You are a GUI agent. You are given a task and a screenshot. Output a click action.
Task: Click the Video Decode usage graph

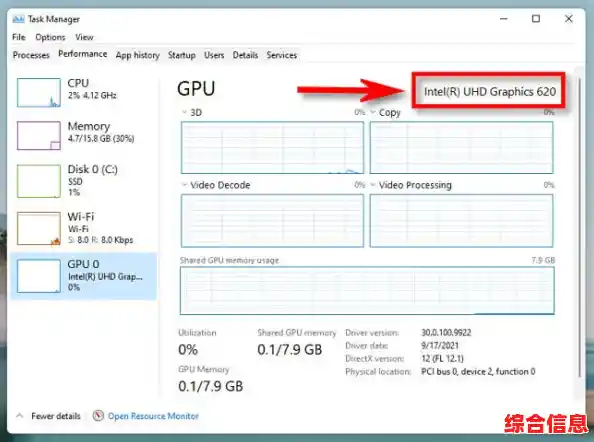(272, 221)
